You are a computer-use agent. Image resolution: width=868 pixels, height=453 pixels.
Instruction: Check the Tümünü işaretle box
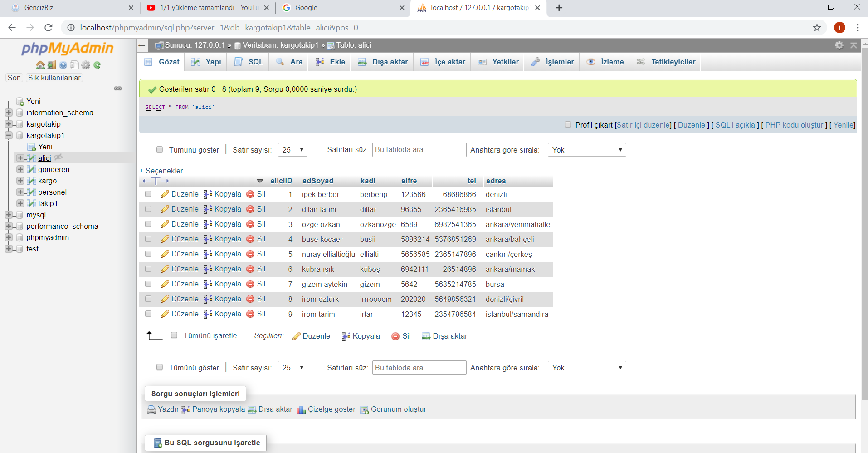174,335
